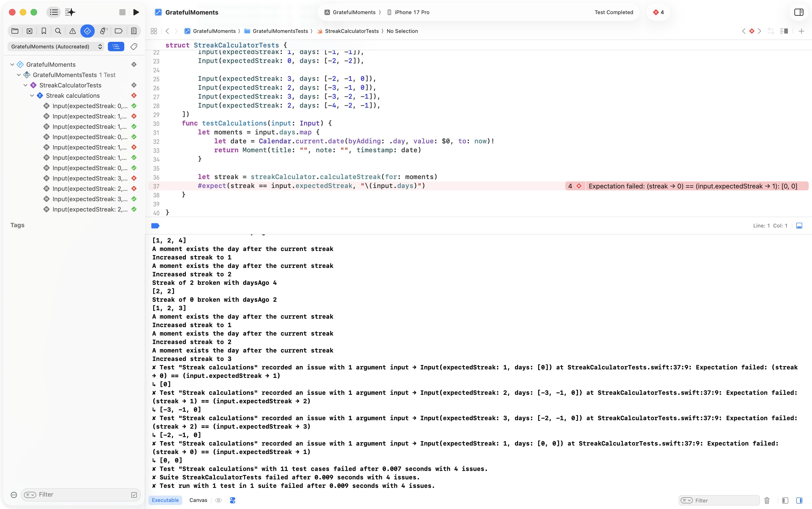Run the GratefulMoments scheme

click(136, 12)
